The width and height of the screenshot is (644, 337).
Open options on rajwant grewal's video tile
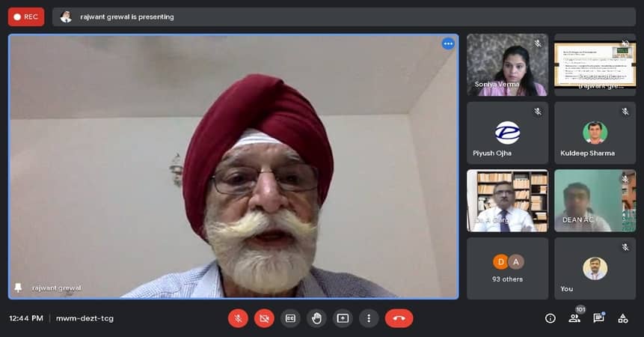448,43
